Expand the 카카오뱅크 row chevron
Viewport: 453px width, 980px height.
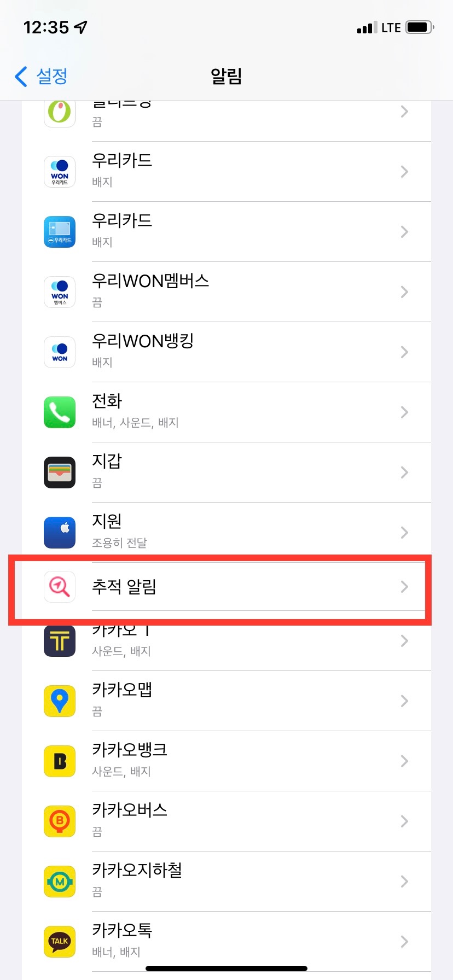[404, 761]
